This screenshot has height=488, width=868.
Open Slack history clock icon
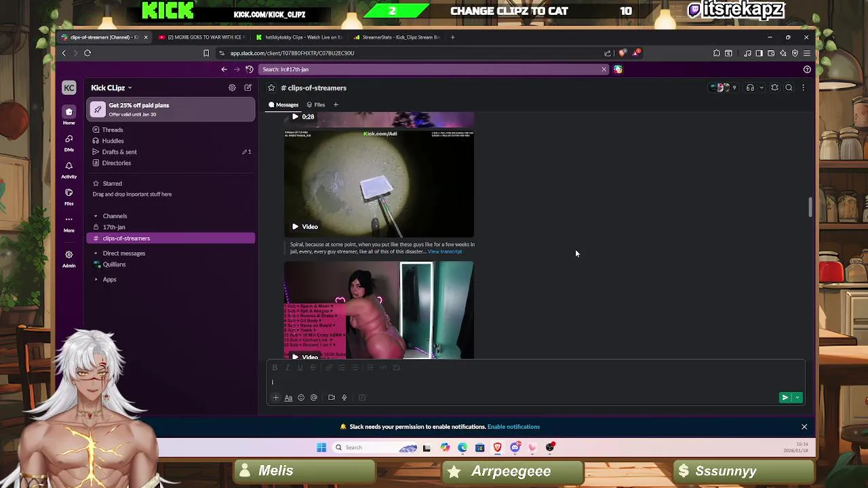coord(250,69)
